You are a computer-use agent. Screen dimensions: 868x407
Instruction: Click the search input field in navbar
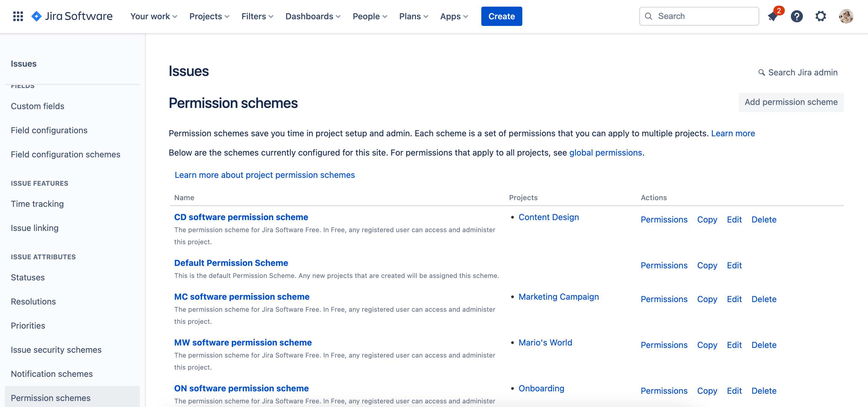699,15
